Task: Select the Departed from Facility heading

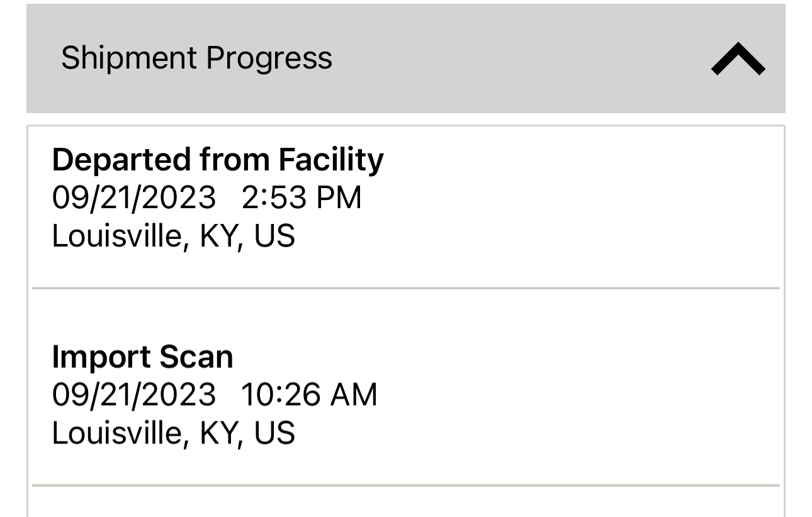Action: point(217,159)
